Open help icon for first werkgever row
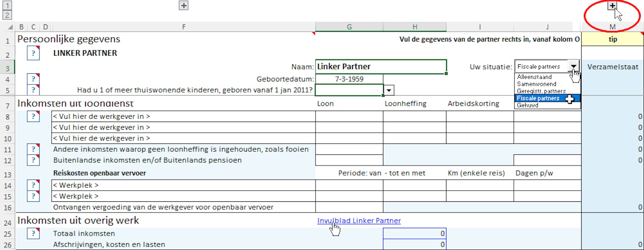This screenshot has height=250, width=644. 33,116
